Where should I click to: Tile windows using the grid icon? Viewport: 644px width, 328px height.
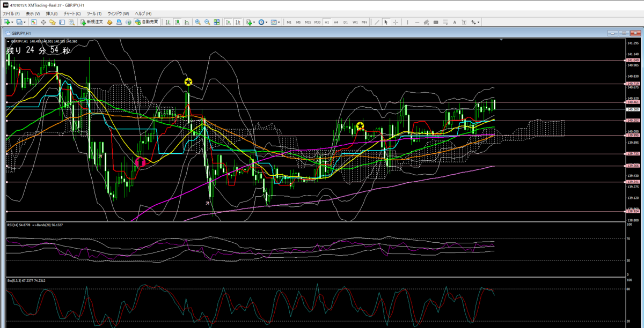[217, 22]
